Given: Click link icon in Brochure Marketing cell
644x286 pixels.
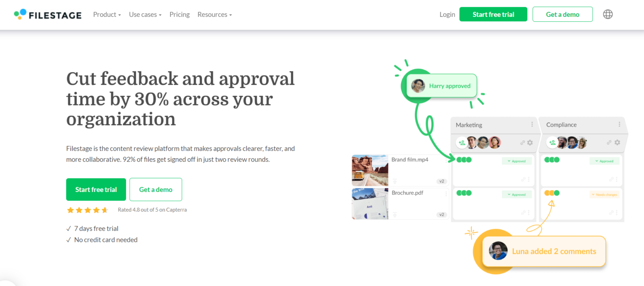Looking at the screenshot, I should [523, 212].
